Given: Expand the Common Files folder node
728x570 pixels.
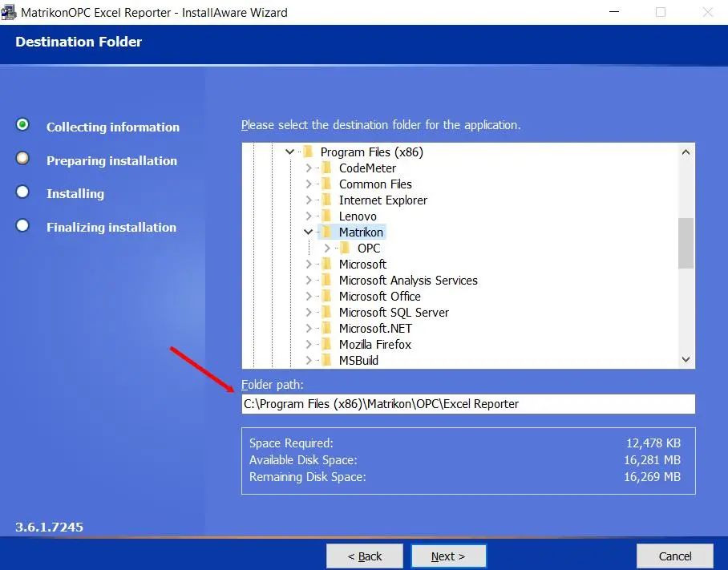Looking at the screenshot, I should coord(309,184).
